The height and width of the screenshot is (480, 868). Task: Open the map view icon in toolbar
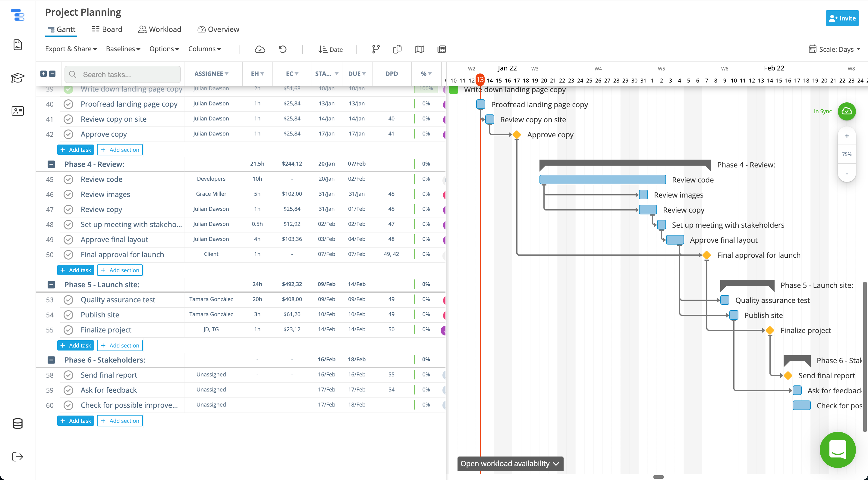click(419, 49)
